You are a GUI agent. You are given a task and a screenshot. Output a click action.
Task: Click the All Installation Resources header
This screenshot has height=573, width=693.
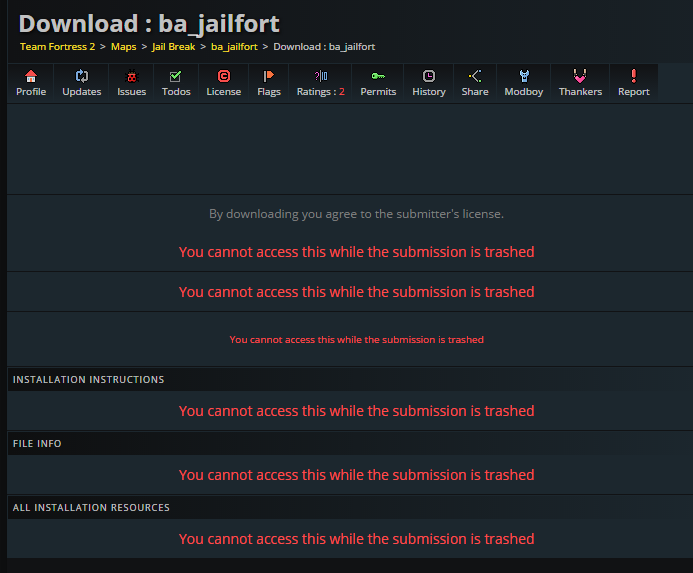91,508
